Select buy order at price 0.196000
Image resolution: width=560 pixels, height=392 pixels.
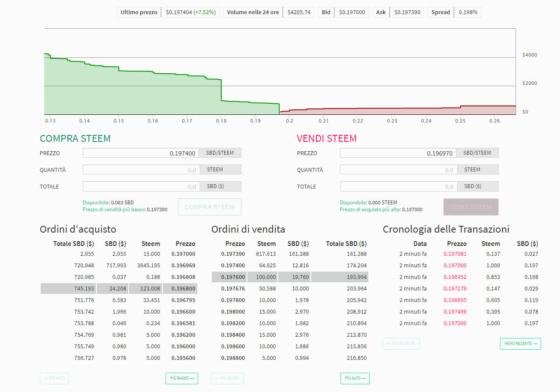tap(119, 346)
